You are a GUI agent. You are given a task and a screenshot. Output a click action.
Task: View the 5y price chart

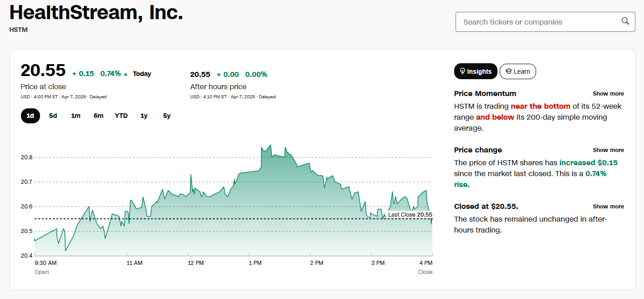point(167,116)
